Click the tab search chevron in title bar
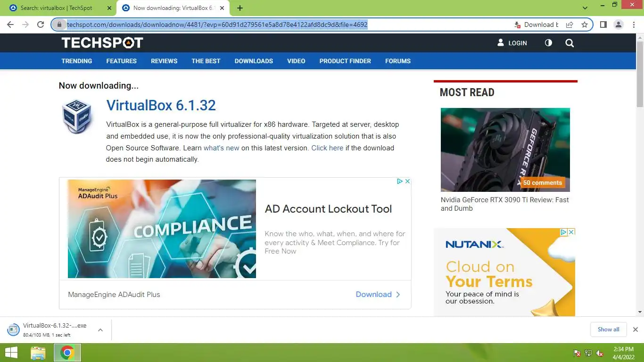 [x=585, y=8]
